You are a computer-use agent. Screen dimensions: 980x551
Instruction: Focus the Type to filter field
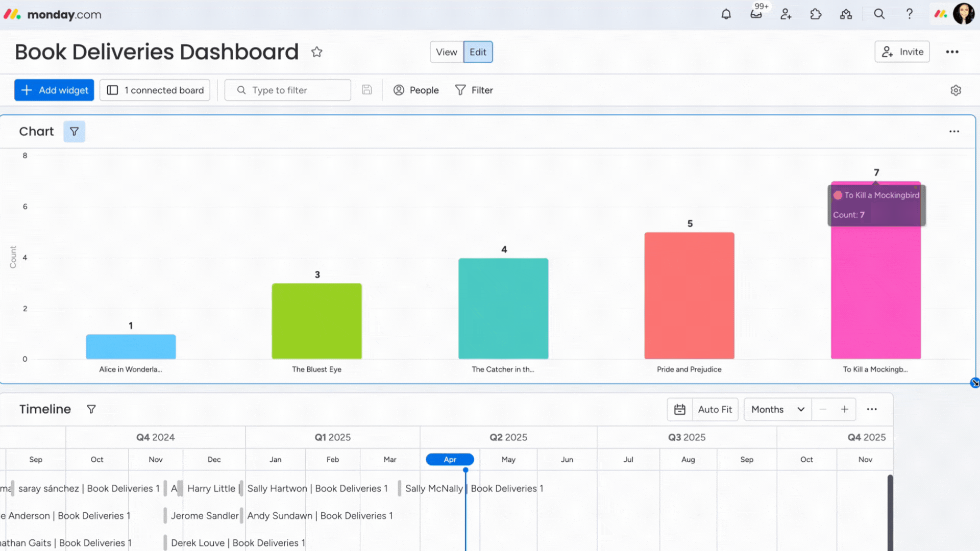pos(287,90)
